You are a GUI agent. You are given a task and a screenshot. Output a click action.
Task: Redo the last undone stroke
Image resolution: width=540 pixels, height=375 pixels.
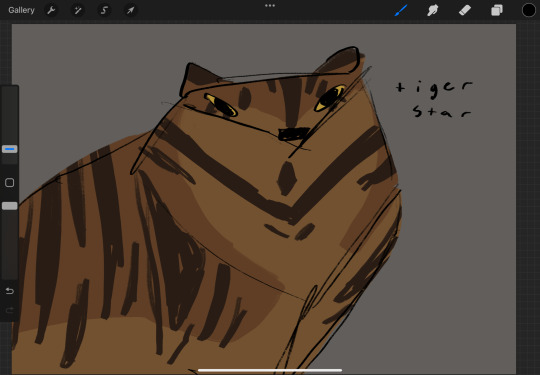[10, 311]
